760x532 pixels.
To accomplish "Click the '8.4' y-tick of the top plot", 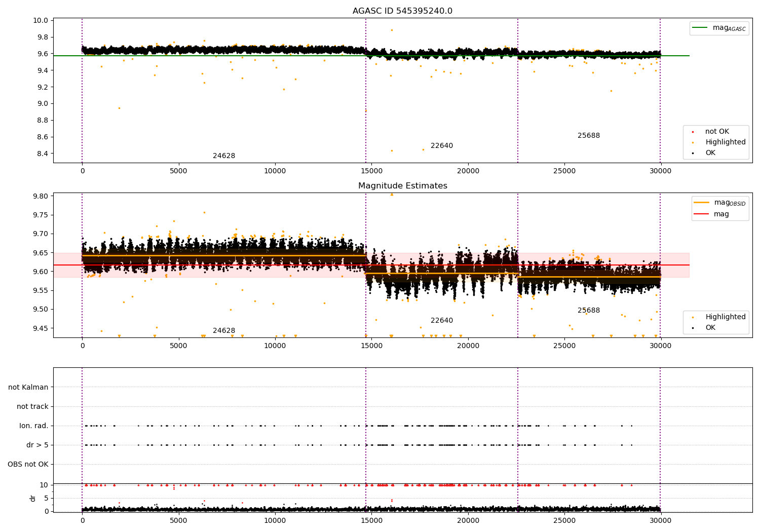I will click(43, 154).
